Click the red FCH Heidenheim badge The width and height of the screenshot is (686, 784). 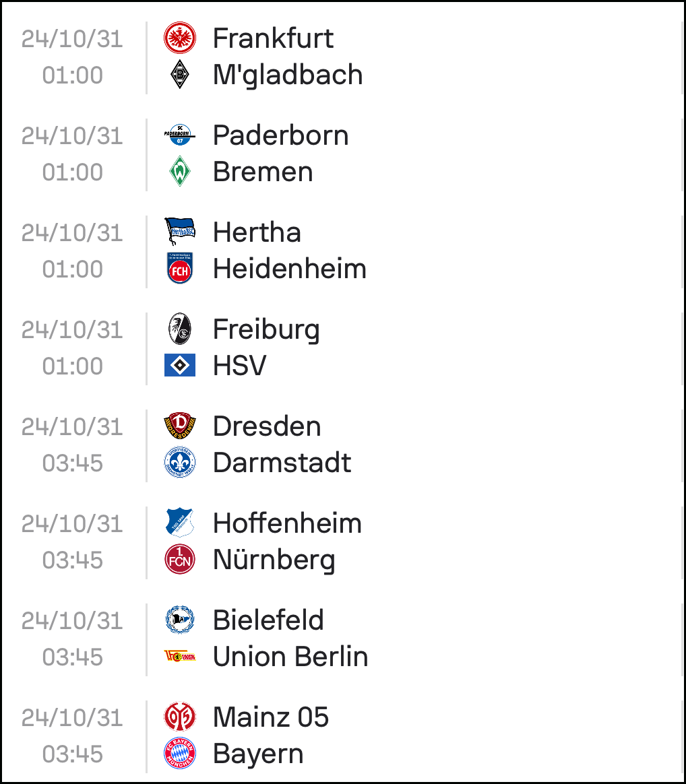180,268
